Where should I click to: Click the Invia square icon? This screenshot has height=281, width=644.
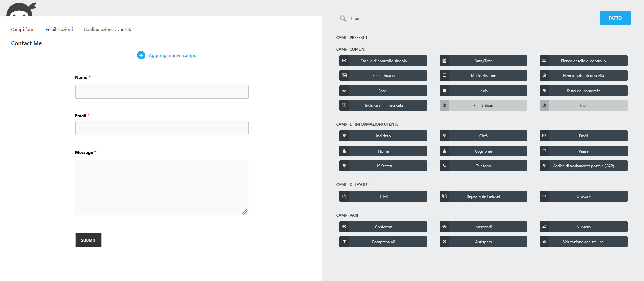(444, 91)
